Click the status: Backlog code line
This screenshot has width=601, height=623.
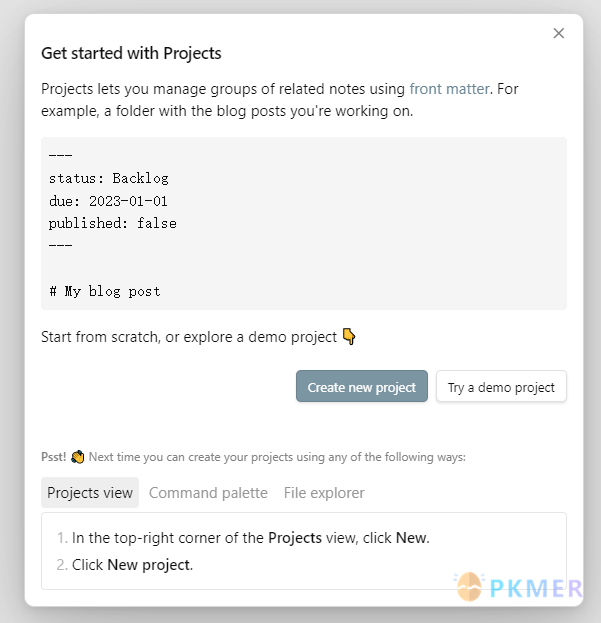pyautogui.click(x=108, y=178)
